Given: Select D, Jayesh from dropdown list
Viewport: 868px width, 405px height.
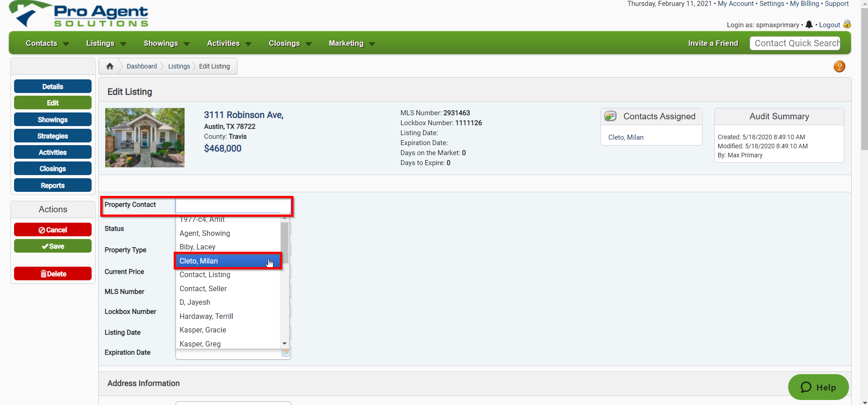Looking at the screenshot, I should pos(228,302).
